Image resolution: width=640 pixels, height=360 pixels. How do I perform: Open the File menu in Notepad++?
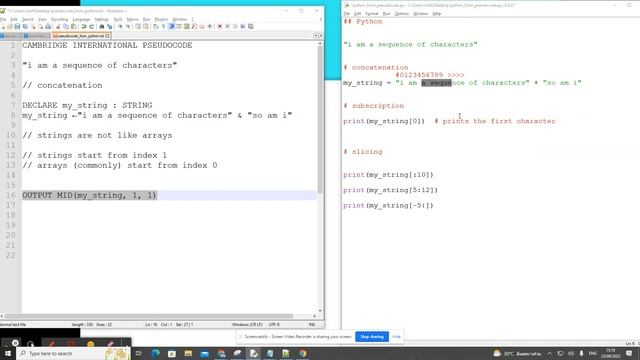(x=3, y=19)
